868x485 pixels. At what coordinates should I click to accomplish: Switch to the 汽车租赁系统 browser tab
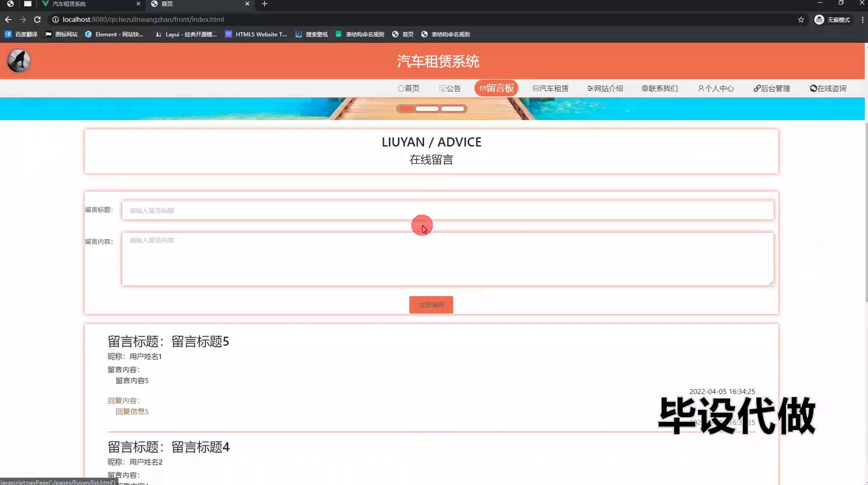tap(90, 4)
